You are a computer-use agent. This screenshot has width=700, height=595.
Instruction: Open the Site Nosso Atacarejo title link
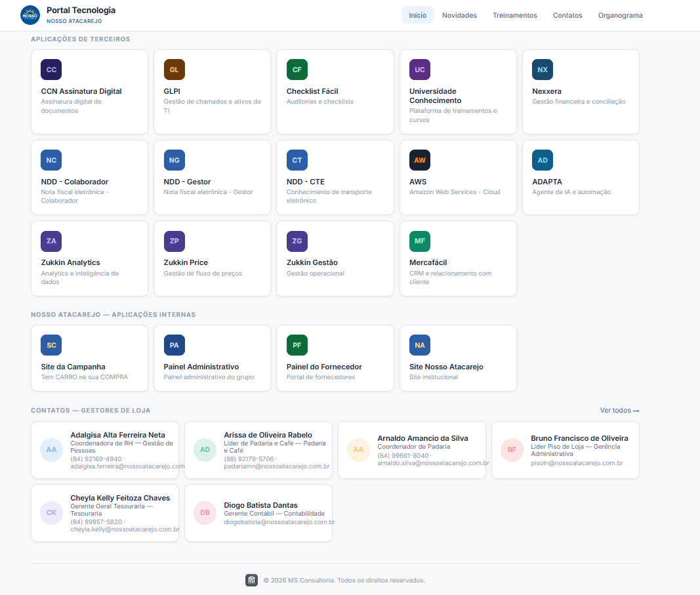point(446,367)
